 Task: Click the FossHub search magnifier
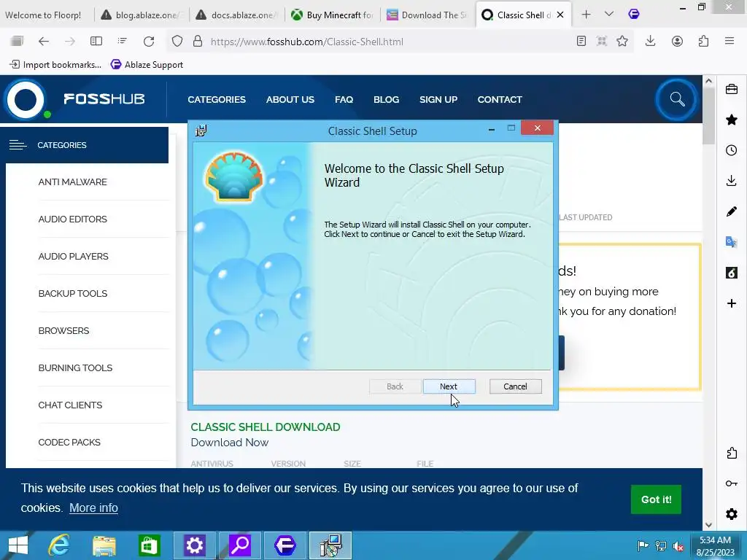tap(677, 99)
